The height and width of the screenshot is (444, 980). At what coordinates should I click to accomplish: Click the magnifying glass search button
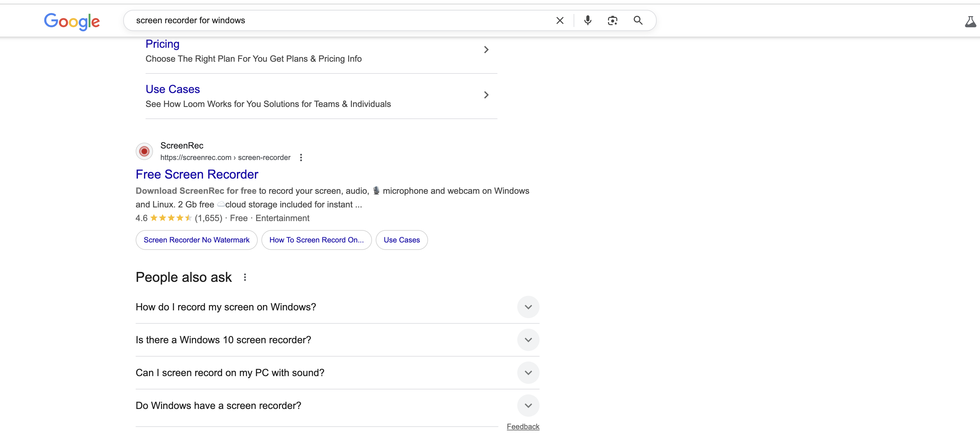click(x=638, y=20)
